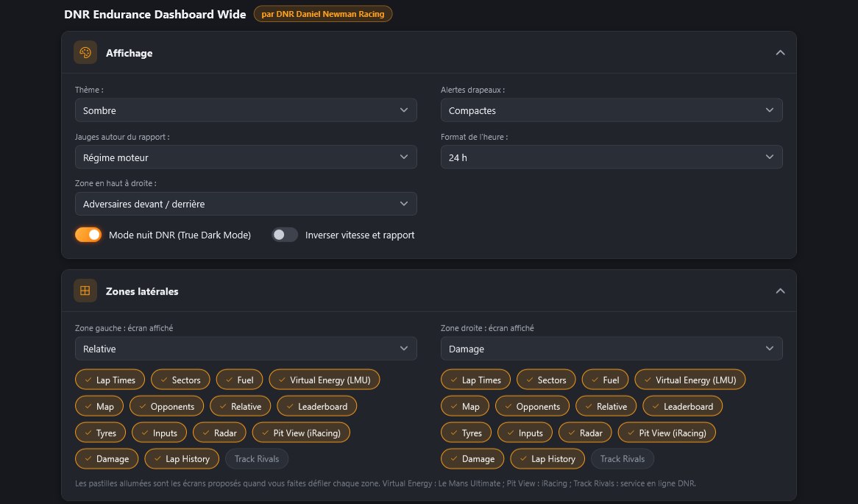Viewport: 858px width, 504px height.
Task: Toggle Radar chip in left zone
Action: [x=219, y=433]
